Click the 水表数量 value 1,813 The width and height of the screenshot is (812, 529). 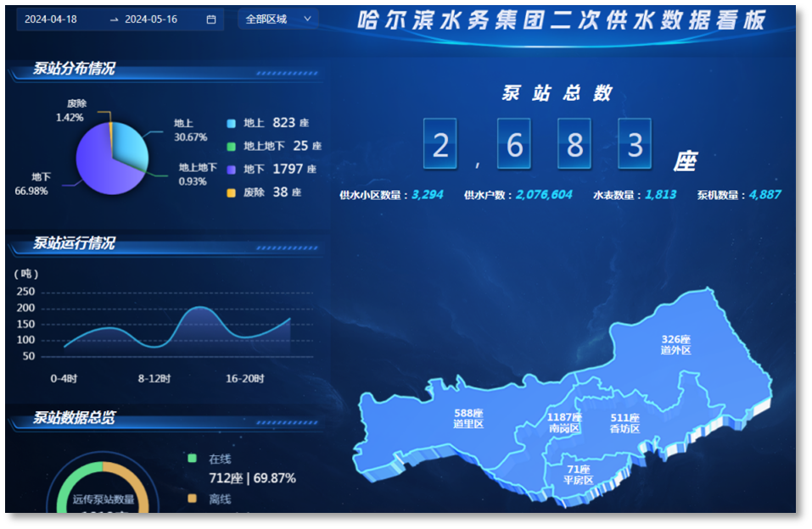(660, 195)
